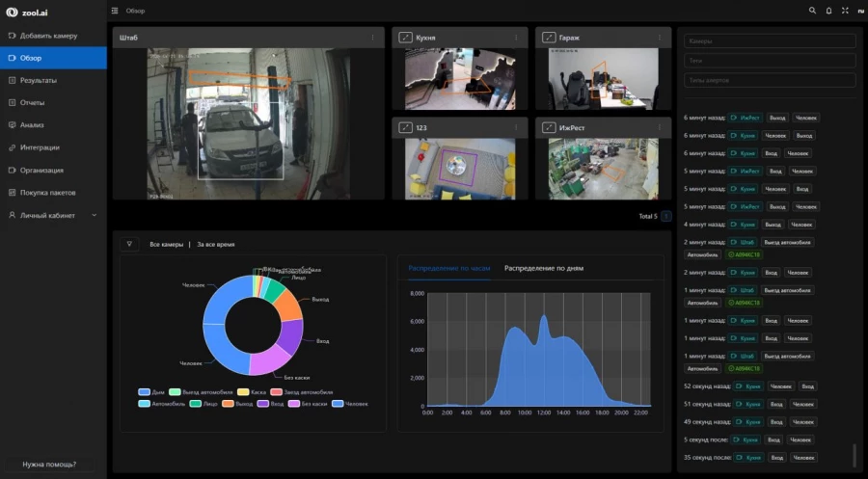This screenshot has width=868, height=479.
Task: Toggle Дым series in chart legend
Action: click(150, 392)
